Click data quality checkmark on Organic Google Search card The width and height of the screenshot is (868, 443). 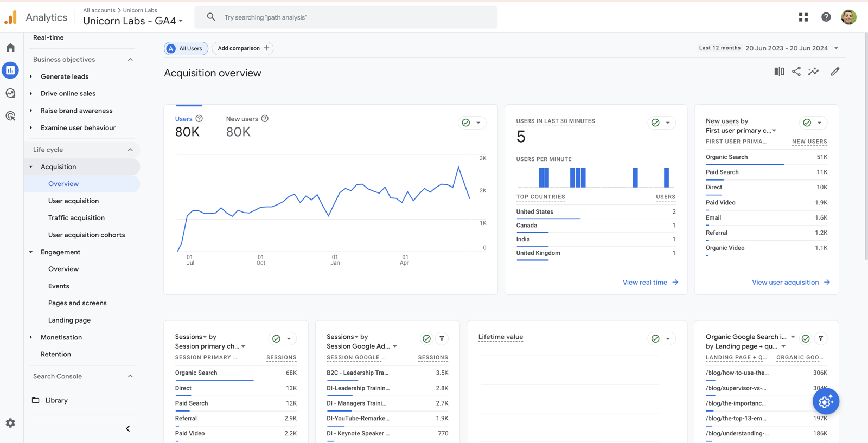(806, 338)
